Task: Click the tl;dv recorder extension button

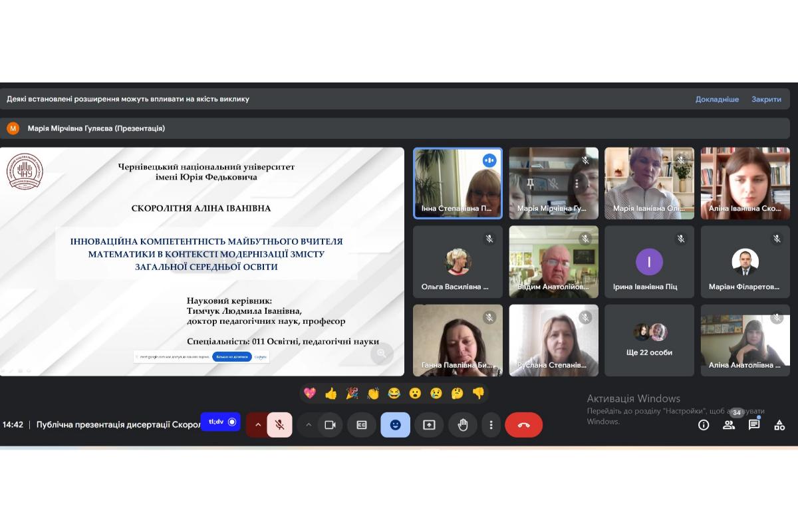Action: click(x=221, y=422)
